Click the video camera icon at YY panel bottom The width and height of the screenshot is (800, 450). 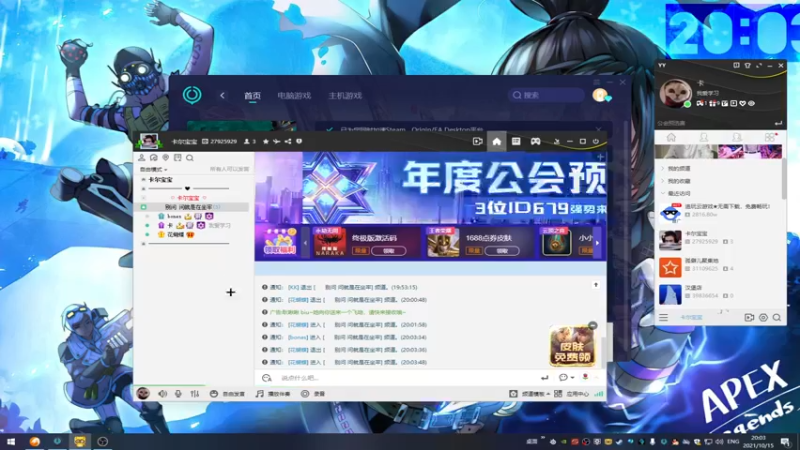pyautogui.click(x=749, y=317)
